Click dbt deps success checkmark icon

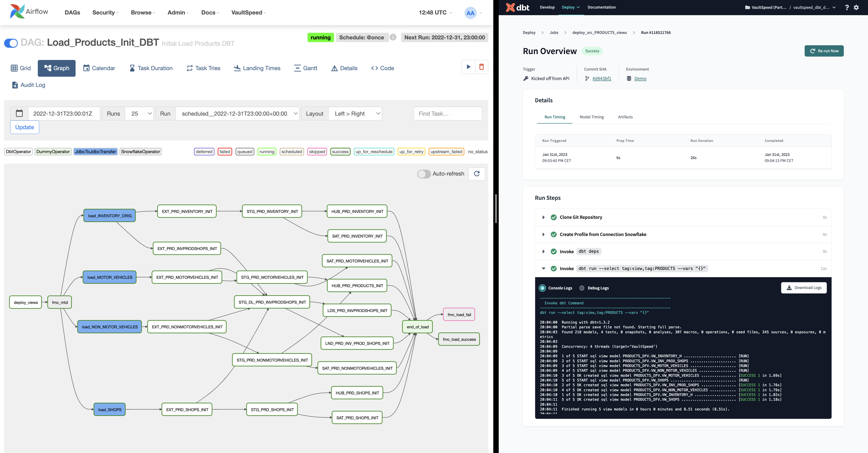click(553, 251)
